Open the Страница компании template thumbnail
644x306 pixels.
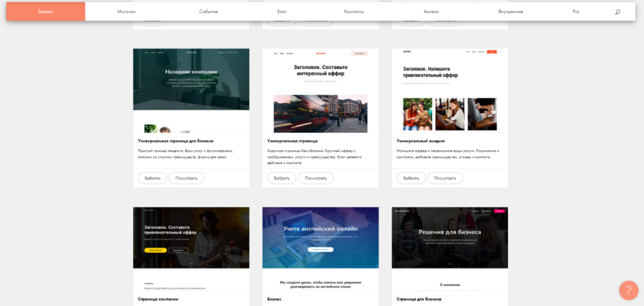click(x=191, y=249)
